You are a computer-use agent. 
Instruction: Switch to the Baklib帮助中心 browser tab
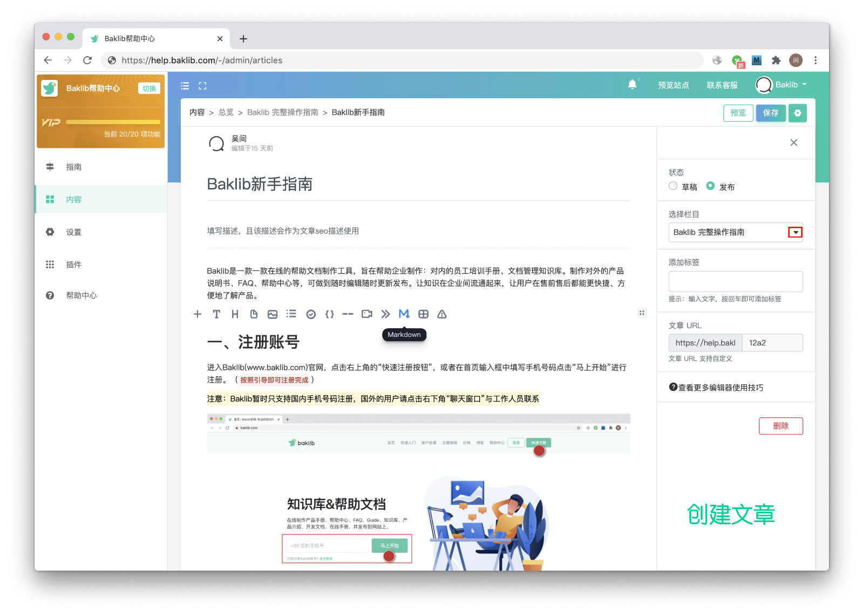(x=156, y=39)
